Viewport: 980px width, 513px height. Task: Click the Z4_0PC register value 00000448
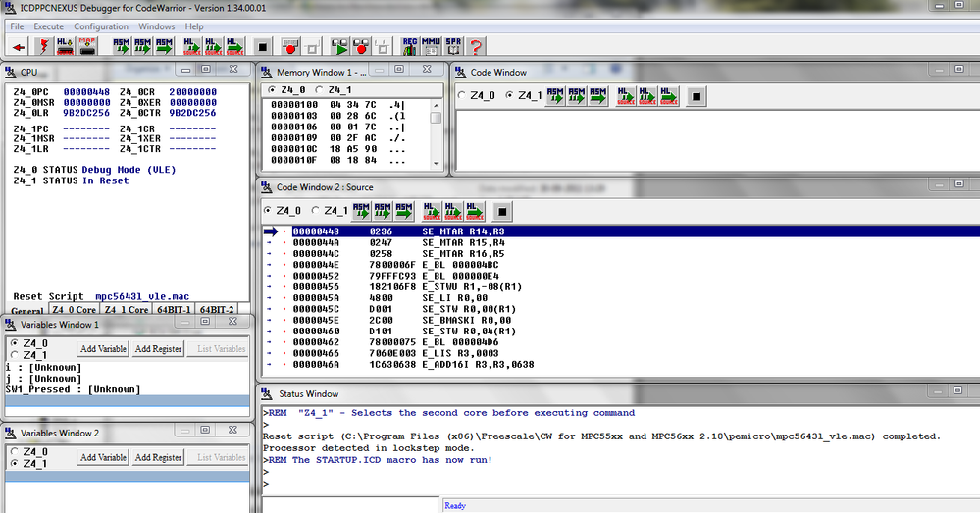86,92
